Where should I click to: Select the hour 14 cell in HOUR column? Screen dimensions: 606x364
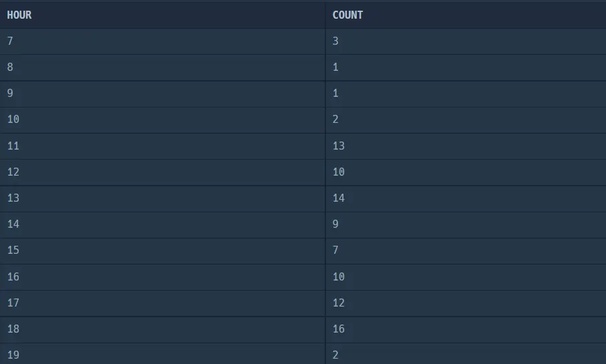coord(13,224)
